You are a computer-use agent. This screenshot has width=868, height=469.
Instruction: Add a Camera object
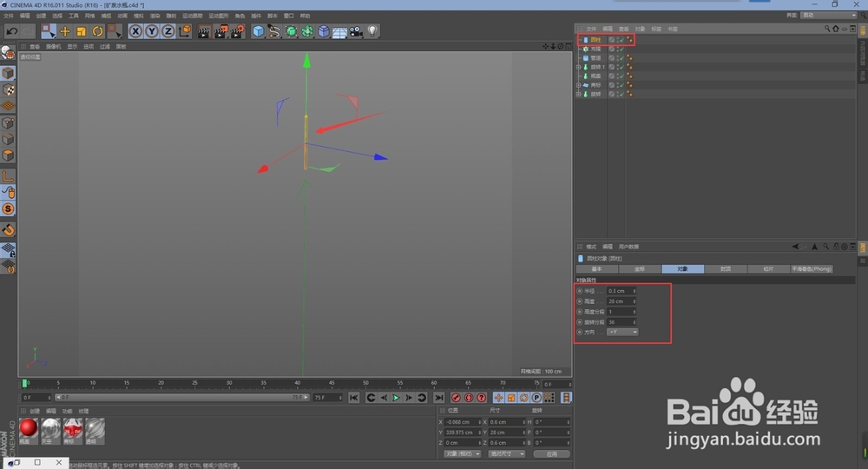pyautogui.click(x=356, y=31)
